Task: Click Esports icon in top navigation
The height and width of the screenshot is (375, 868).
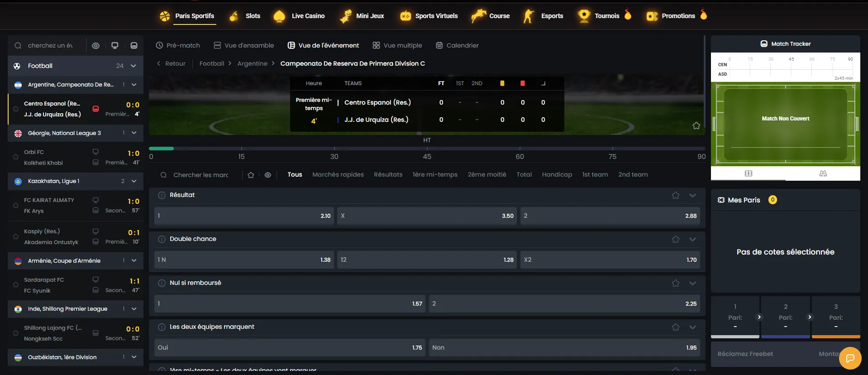Action: click(528, 16)
